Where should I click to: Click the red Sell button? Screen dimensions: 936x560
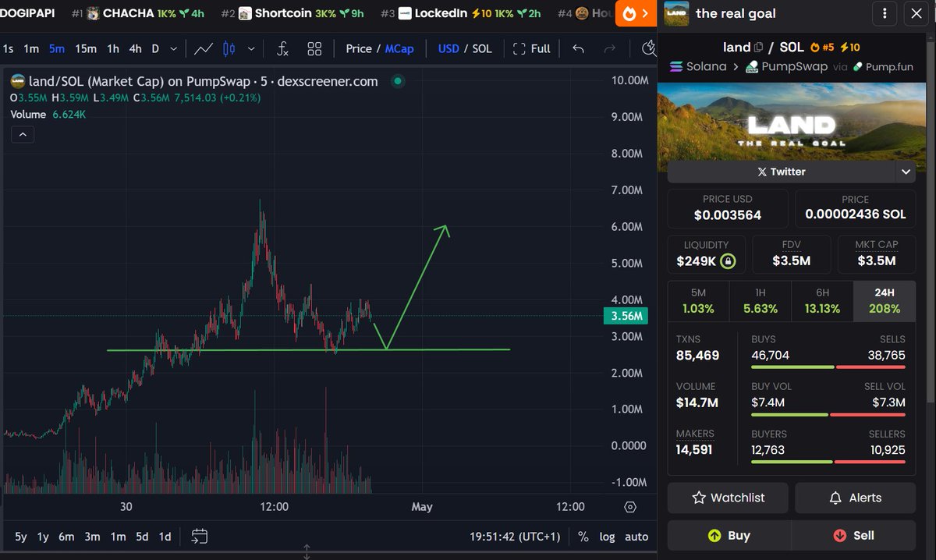pyautogui.click(x=853, y=535)
